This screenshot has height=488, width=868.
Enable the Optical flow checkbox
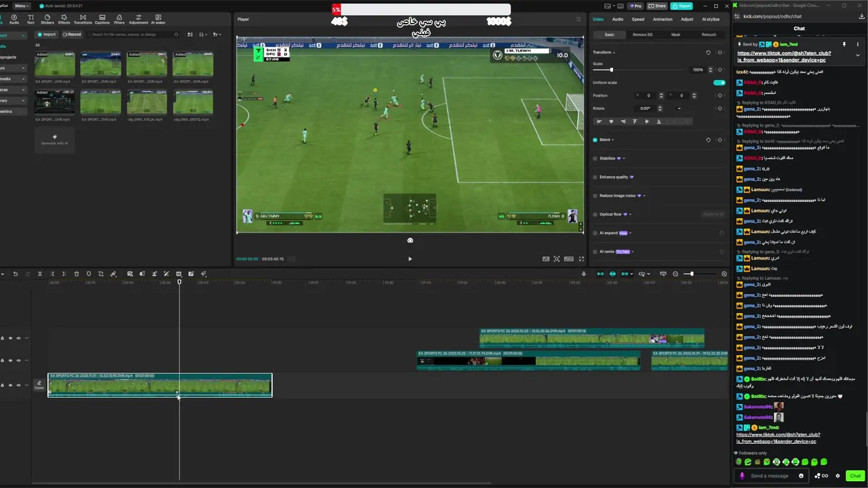(x=595, y=214)
